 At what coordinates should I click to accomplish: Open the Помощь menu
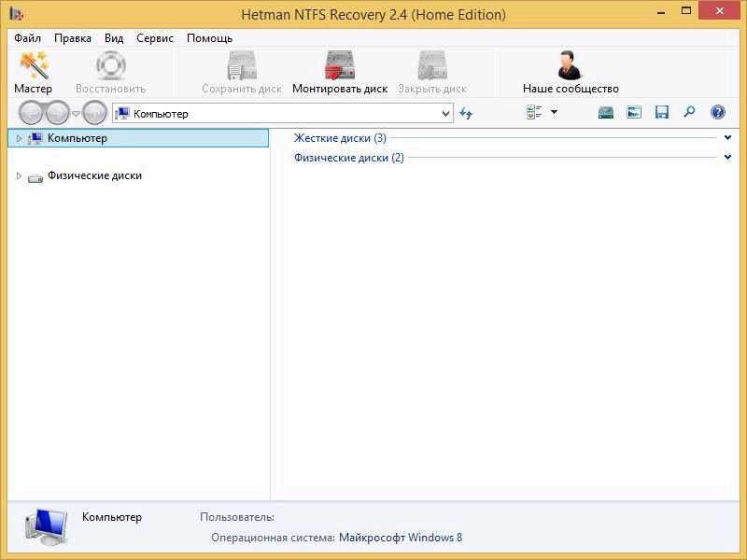coord(209,38)
